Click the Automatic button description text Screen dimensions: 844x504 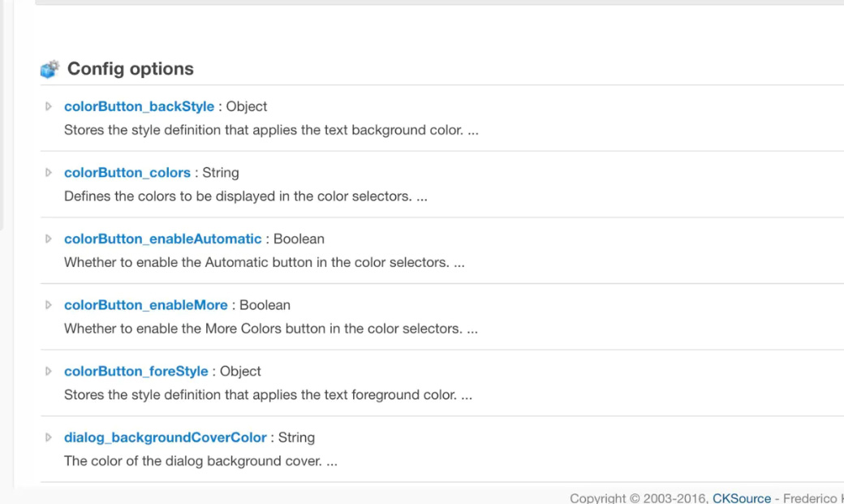[x=264, y=263]
